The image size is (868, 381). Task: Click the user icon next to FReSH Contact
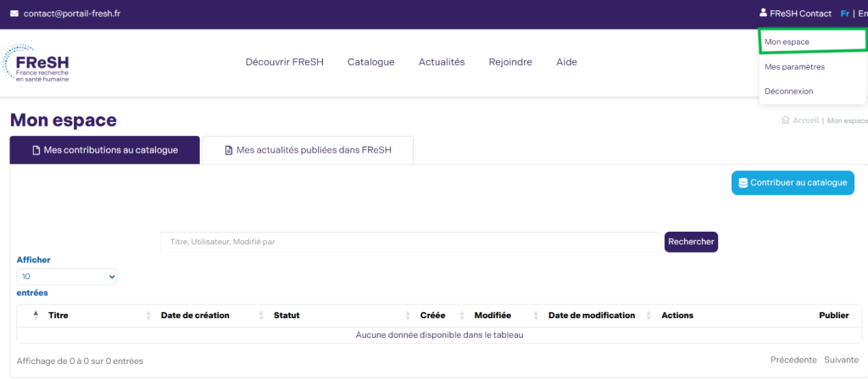(763, 14)
